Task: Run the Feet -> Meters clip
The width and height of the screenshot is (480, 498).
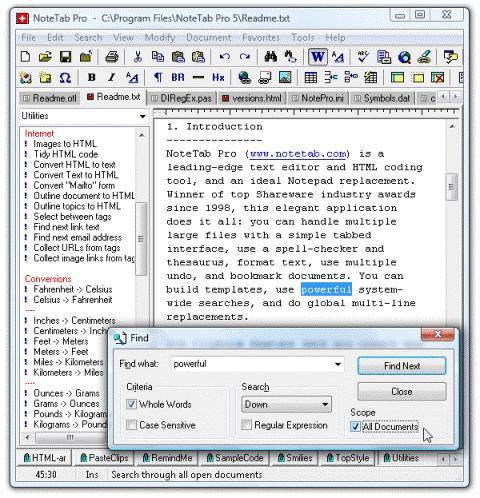Action: coord(61,342)
